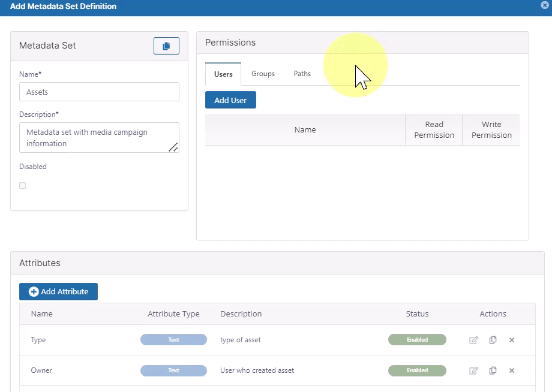The width and height of the screenshot is (552, 392).
Task: Click the Text type badge for Type
Action: (x=173, y=340)
